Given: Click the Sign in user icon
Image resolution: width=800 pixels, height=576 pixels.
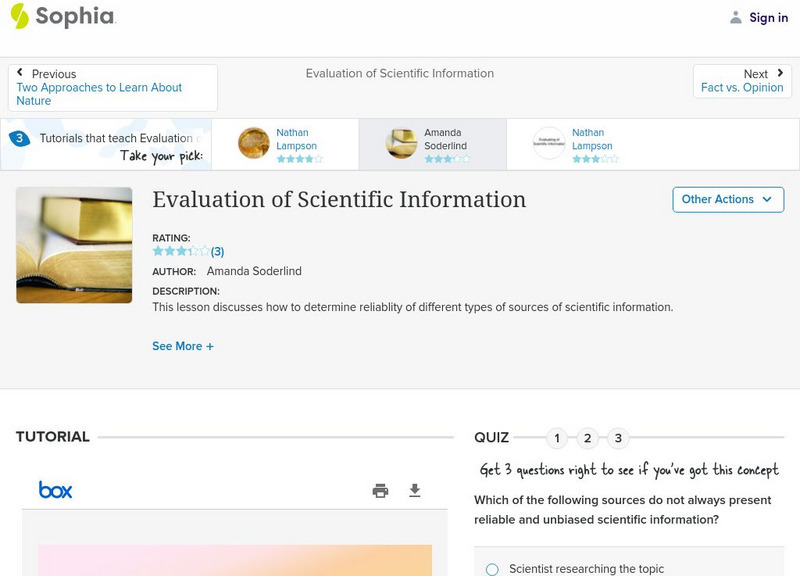Looking at the screenshot, I should click(736, 17).
